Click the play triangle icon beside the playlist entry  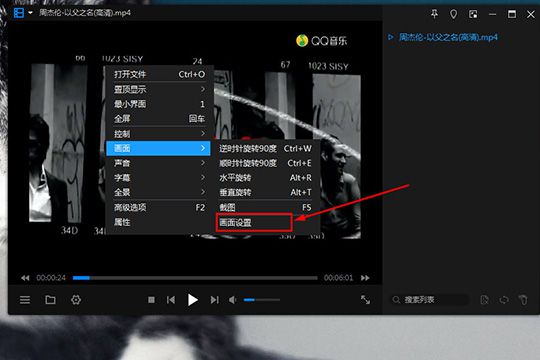point(391,37)
